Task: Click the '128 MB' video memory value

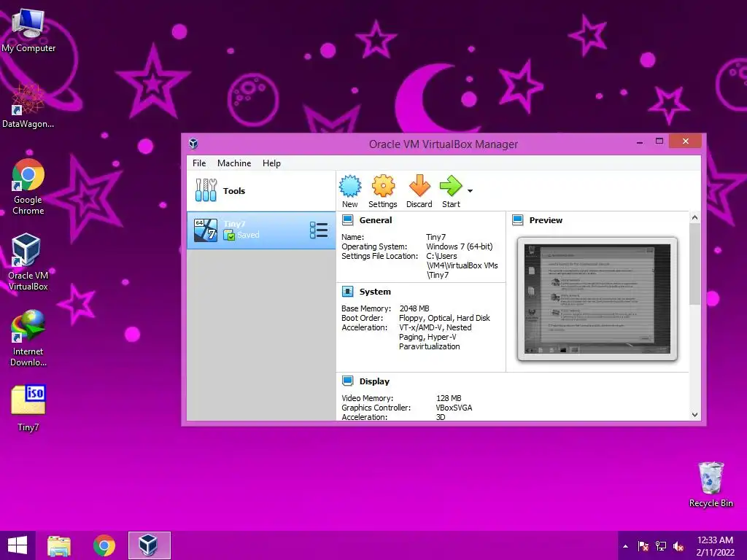Action: point(449,398)
